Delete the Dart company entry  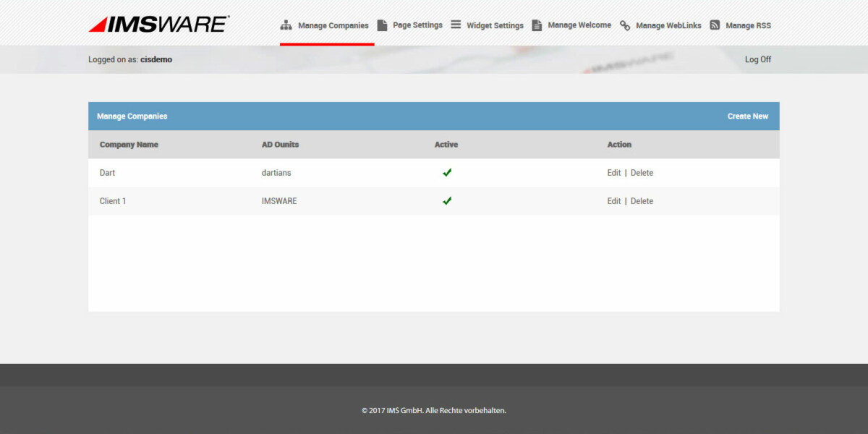click(642, 172)
